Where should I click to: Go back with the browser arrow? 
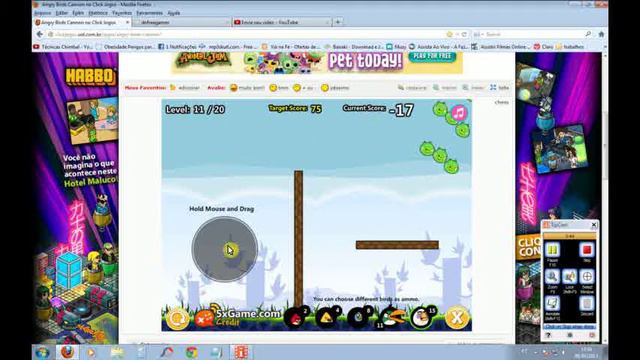pos(40,34)
